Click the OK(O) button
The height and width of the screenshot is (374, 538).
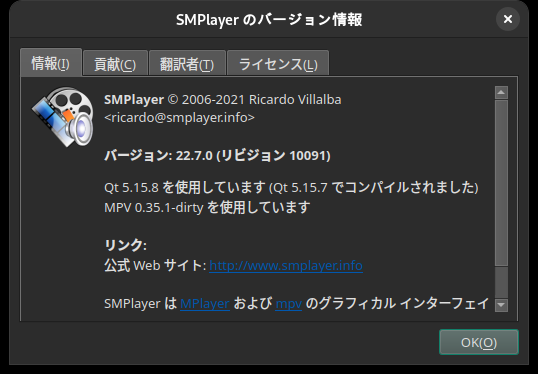(479, 342)
